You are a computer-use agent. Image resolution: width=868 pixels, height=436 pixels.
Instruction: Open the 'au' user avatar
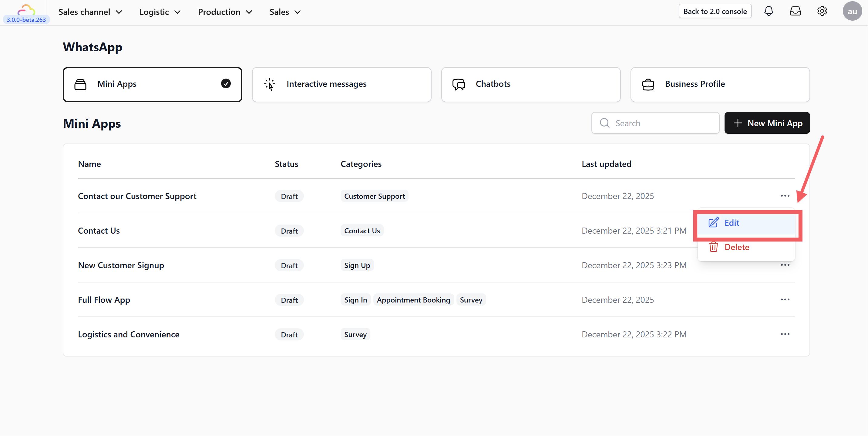click(x=852, y=11)
